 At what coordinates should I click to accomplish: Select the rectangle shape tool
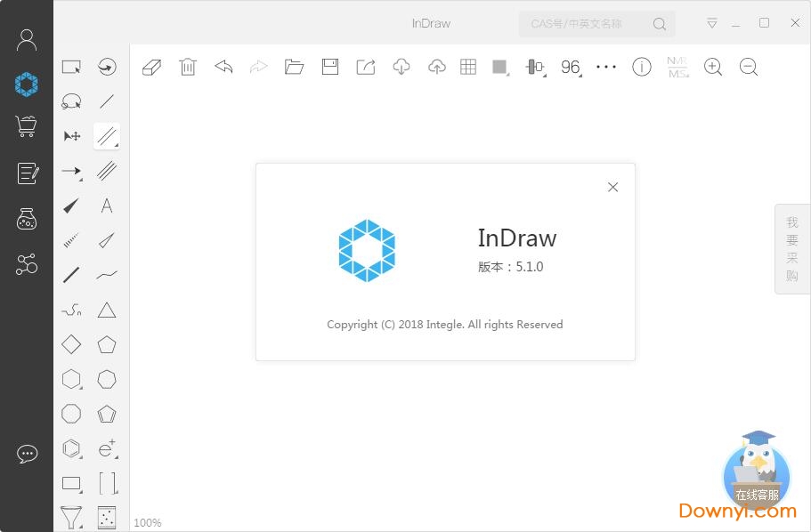71,484
